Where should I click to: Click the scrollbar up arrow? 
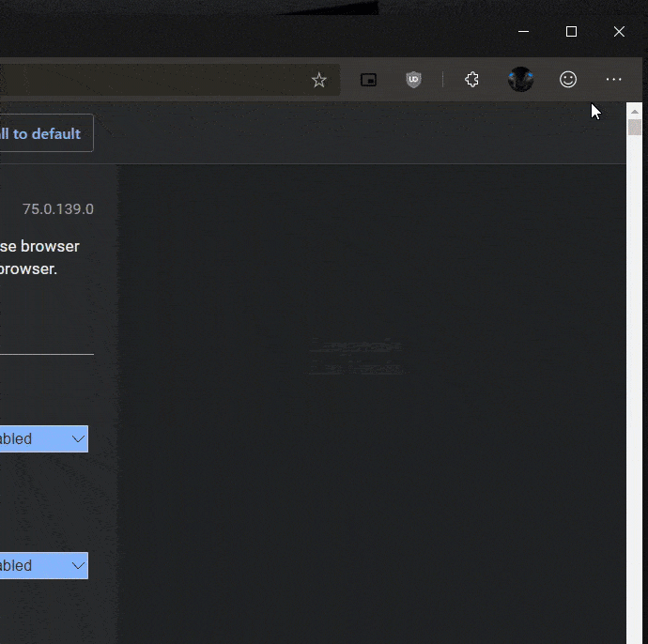(x=635, y=110)
